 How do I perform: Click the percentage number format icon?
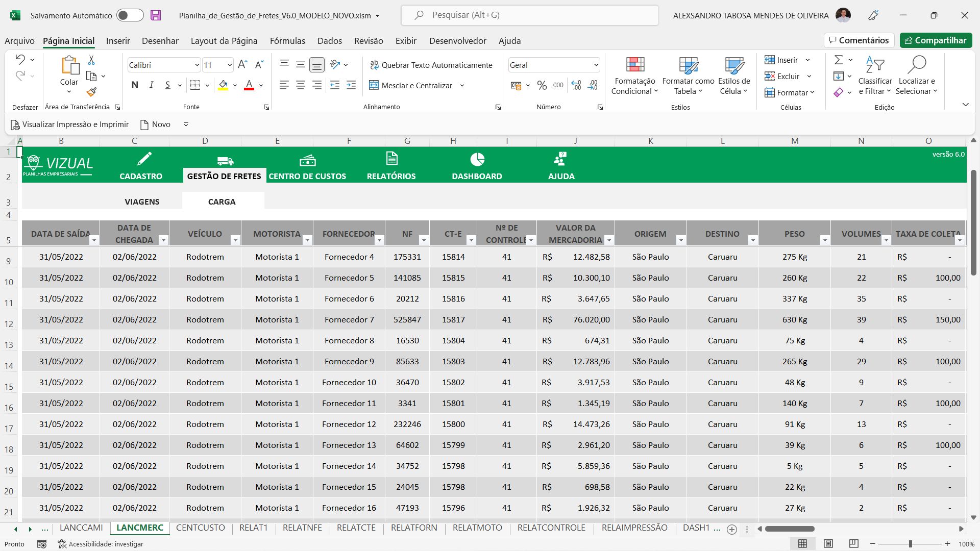[542, 85]
